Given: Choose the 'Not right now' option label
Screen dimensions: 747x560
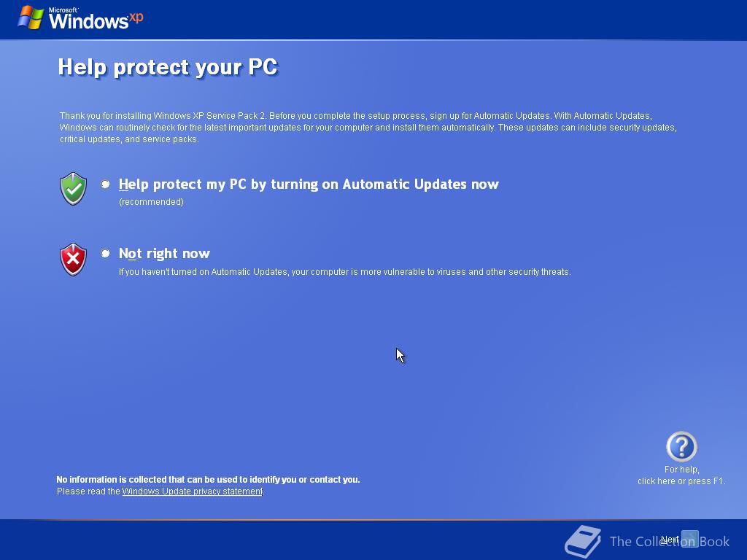Looking at the screenshot, I should [x=164, y=253].
